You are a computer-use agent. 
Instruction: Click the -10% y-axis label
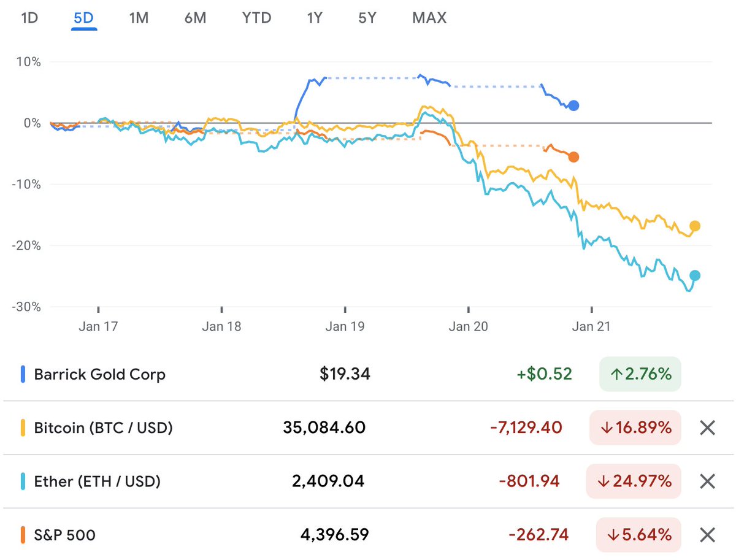(26, 184)
